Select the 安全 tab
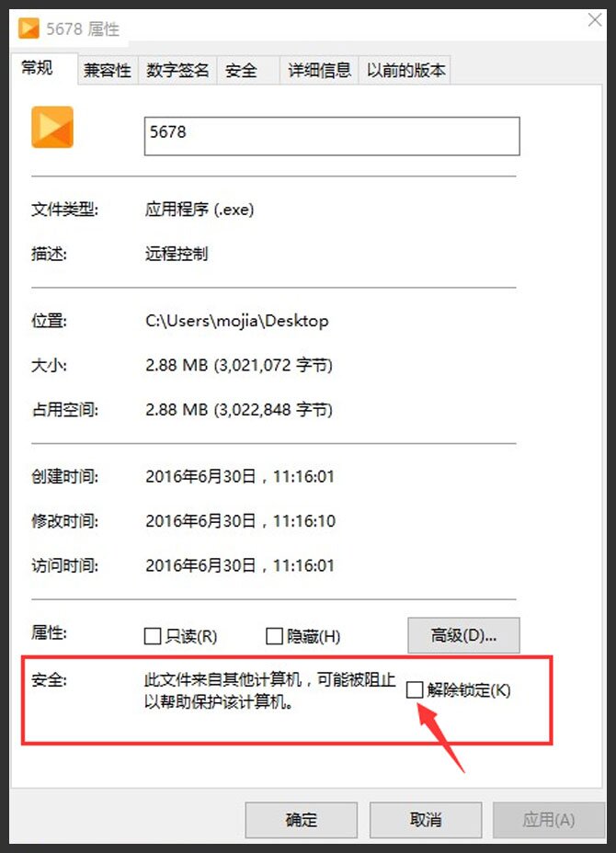 pyautogui.click(x=241, y=70)
